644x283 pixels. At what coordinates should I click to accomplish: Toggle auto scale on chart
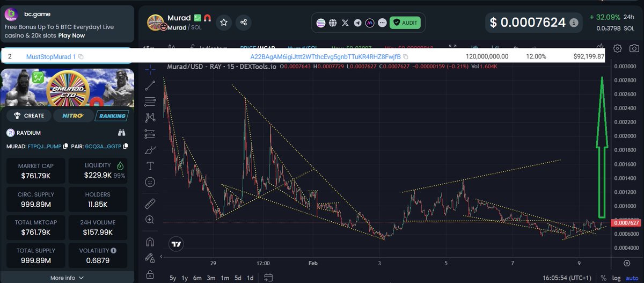[632, 278]
